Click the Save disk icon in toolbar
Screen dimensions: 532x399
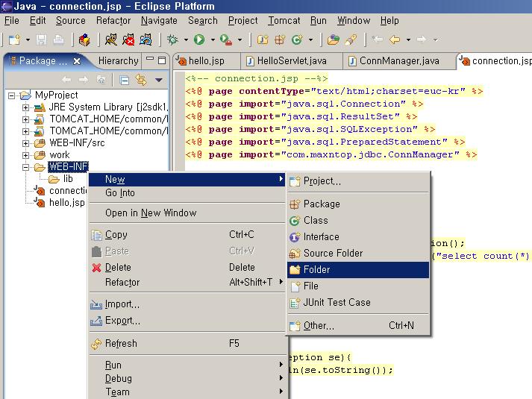41,40
